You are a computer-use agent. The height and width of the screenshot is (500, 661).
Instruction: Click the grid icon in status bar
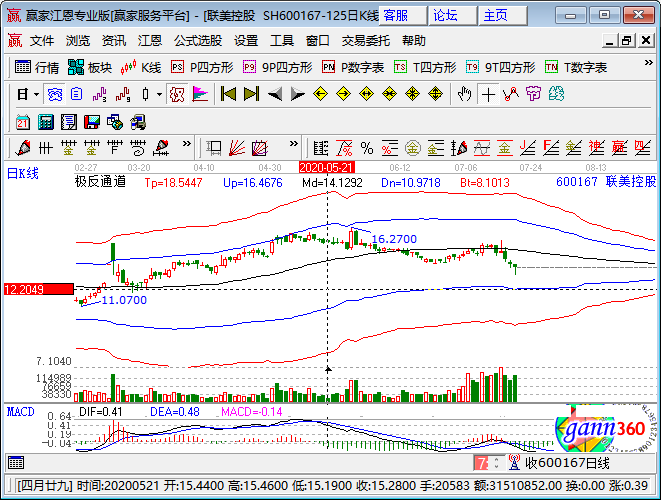[x=16, y=463]
